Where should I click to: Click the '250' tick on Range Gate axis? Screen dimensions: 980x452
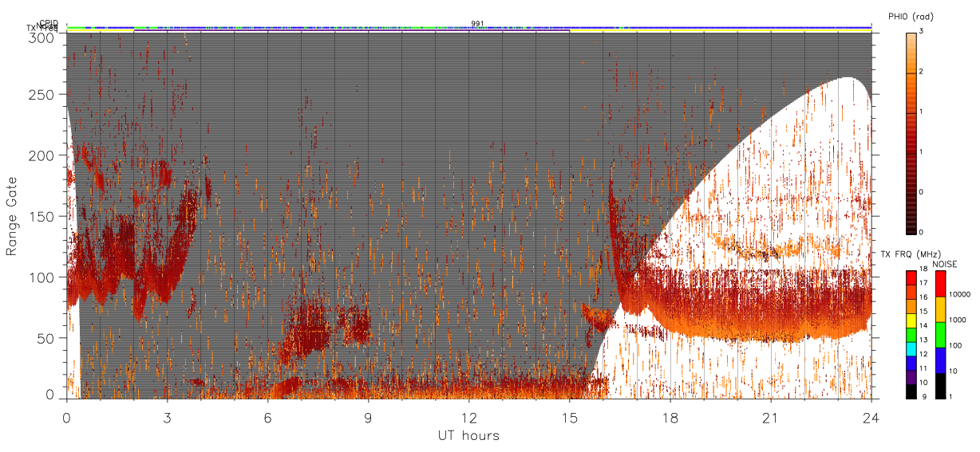pyautogui.click(x=43, y=94)
